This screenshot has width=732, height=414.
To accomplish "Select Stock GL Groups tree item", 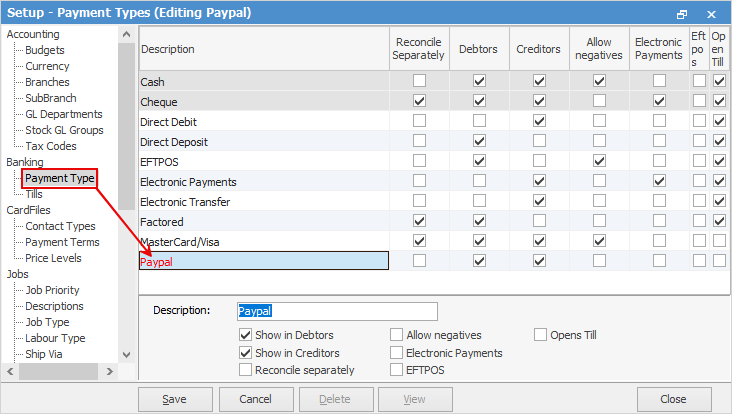I will click(64, 130).
